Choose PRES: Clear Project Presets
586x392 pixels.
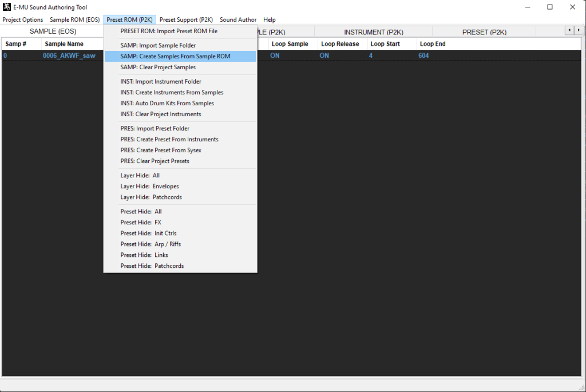tap(180, 161)
